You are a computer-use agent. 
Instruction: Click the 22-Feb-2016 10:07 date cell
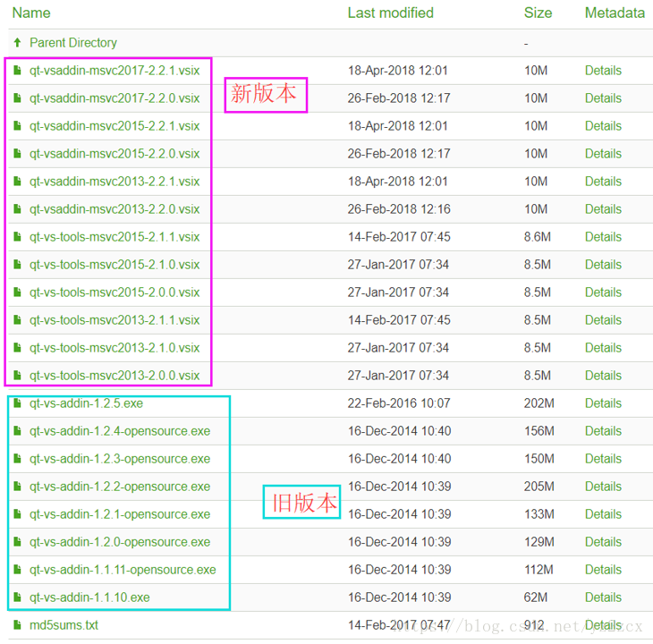pyautogui.click(x=399, y=403)
